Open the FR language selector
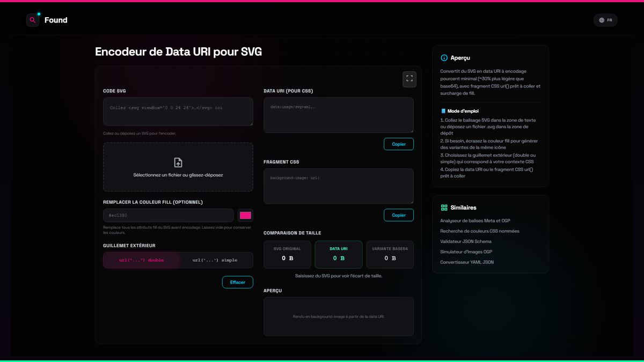Viewport: 644px width, 362px height. click(x=605, y=20)
